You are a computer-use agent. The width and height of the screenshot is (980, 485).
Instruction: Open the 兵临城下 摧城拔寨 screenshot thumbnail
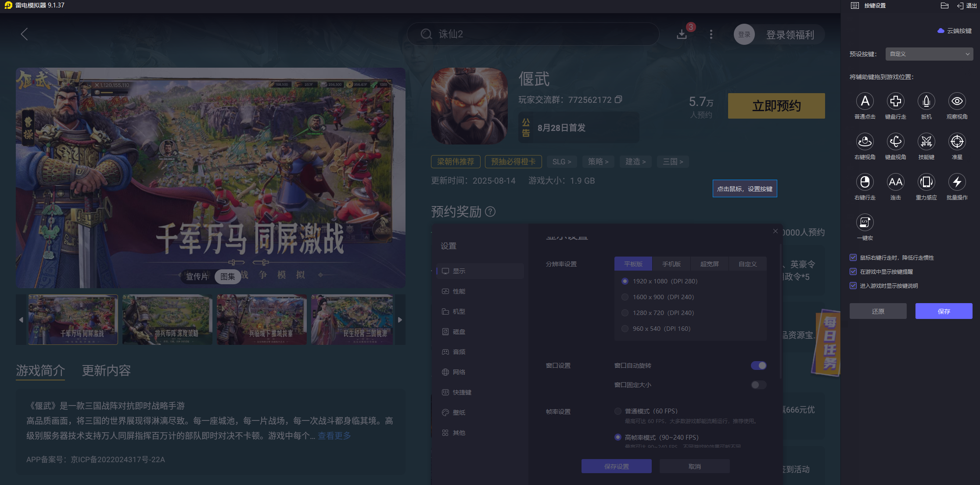[x=262, y=319]
